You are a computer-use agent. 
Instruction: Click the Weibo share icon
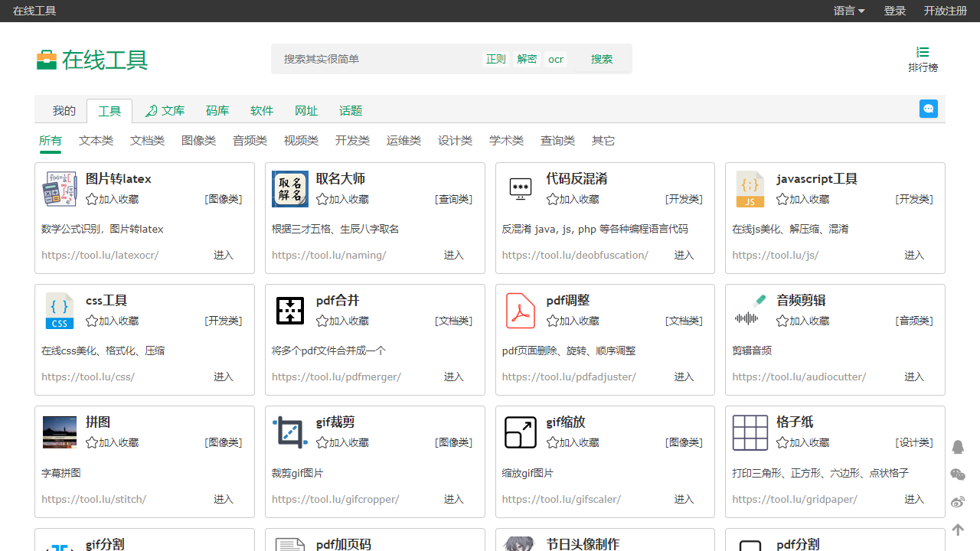point(958,502)
